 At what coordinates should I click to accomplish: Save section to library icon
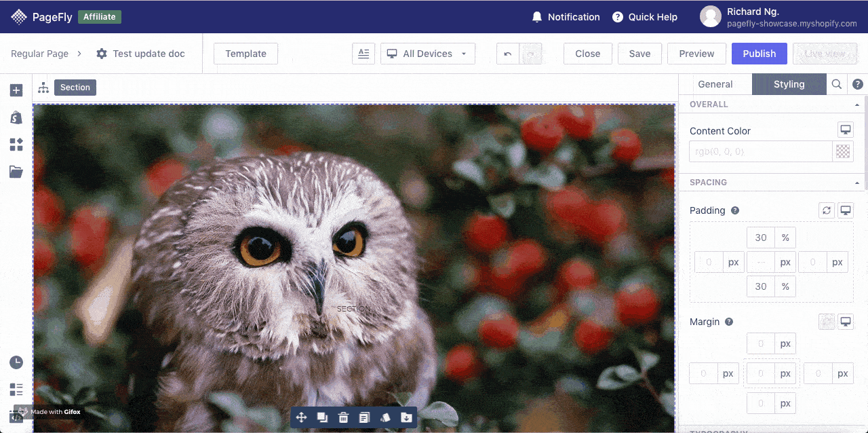(x=406, y=417)
